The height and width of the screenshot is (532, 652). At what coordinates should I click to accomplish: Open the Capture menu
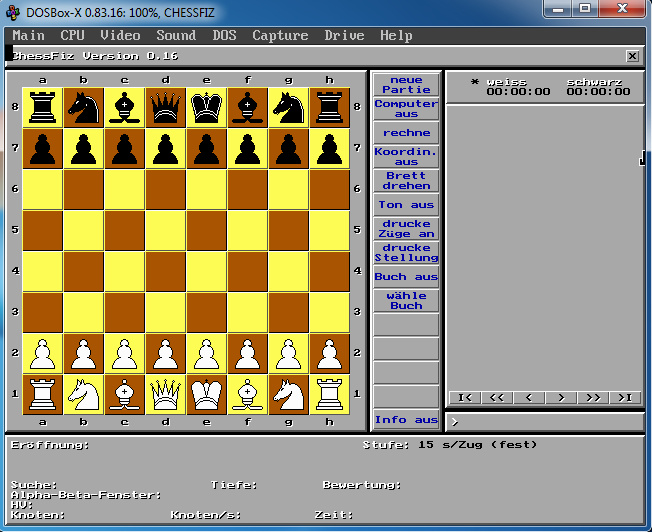click(280, 35)
